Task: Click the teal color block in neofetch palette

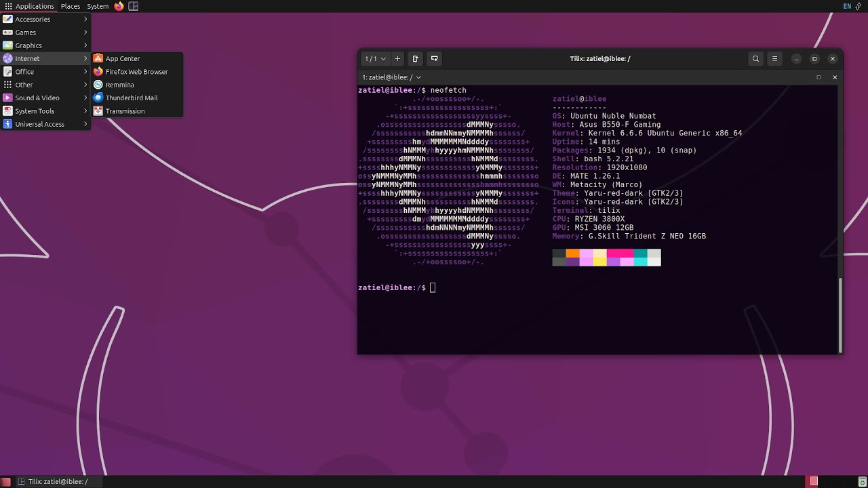Action: [x=641, y=253]
